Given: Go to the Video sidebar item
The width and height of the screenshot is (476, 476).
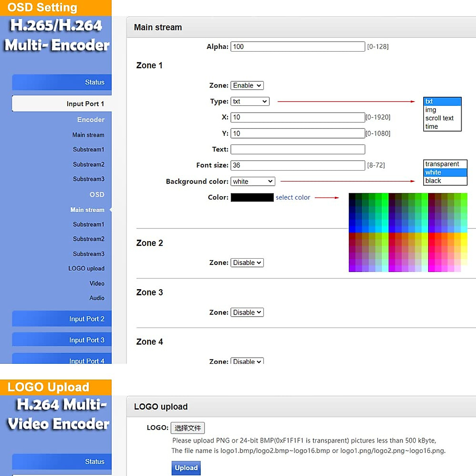Looking at the screenshot, I should pyautogui.click(x=97, y=284).
